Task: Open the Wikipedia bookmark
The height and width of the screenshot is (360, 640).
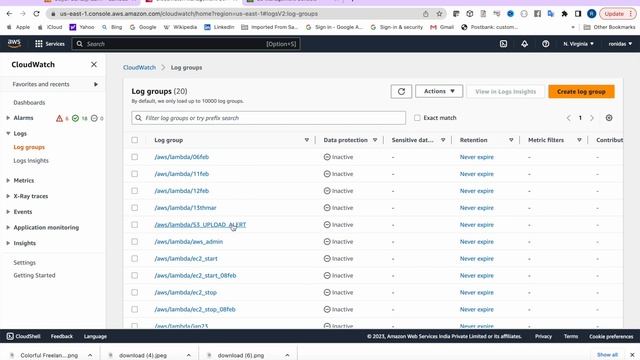Action: pyautogui.click(x=180, y=27)
